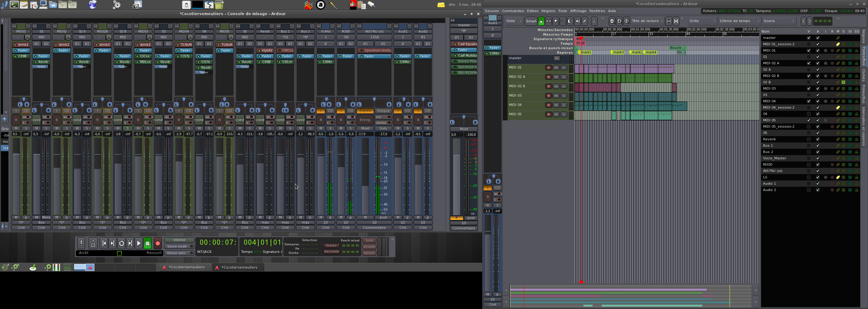Screen dimensions: 868x309
Task: Click the panic exclamation button
Action: 81,243
